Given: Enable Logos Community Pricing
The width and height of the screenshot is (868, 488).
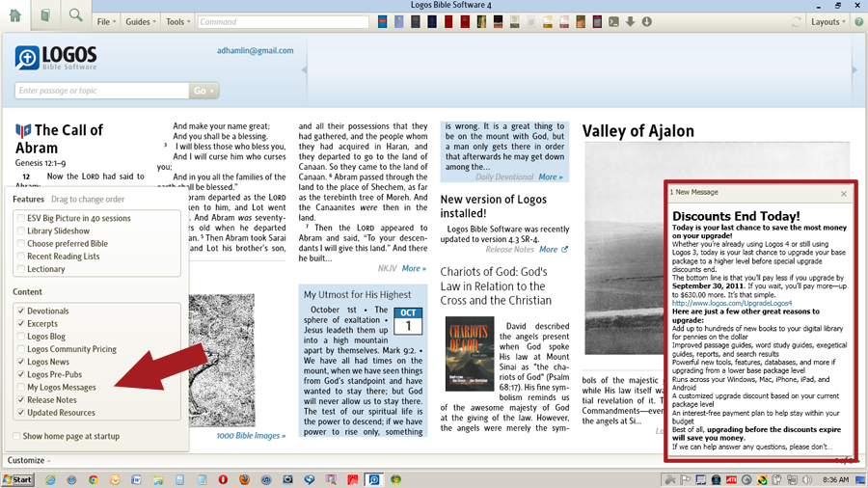Looking at the screenshot, I should pyautogui.click(x=21, y=349).
